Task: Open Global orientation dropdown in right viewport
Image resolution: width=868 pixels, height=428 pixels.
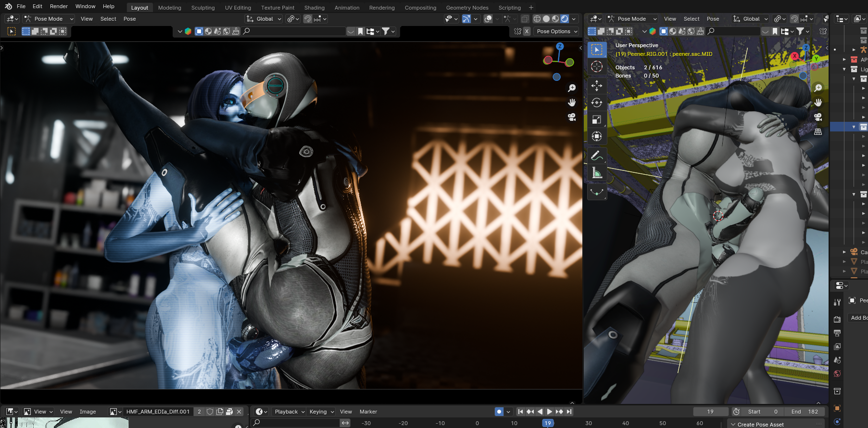Action: click(x=751, y=19)
